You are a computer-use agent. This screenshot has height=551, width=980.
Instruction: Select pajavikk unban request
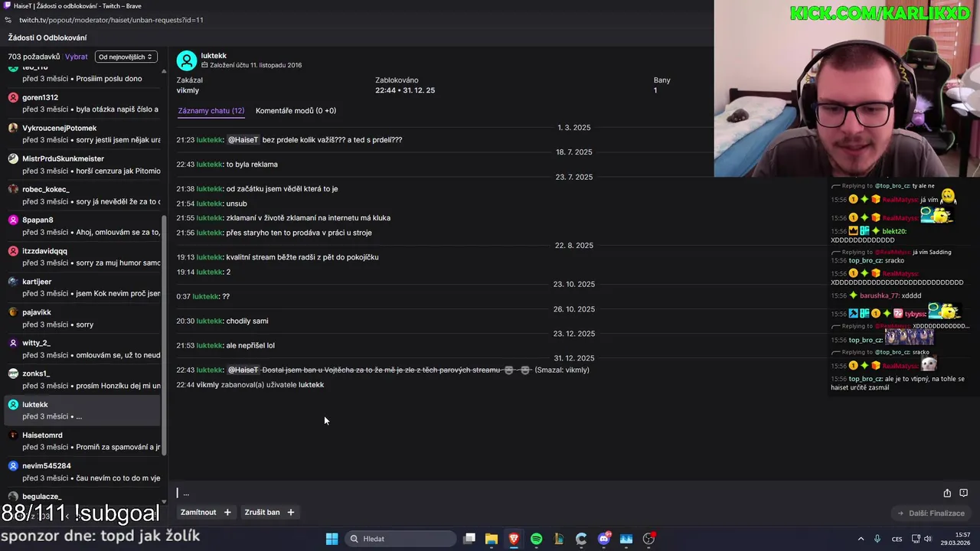pos(83,318)
